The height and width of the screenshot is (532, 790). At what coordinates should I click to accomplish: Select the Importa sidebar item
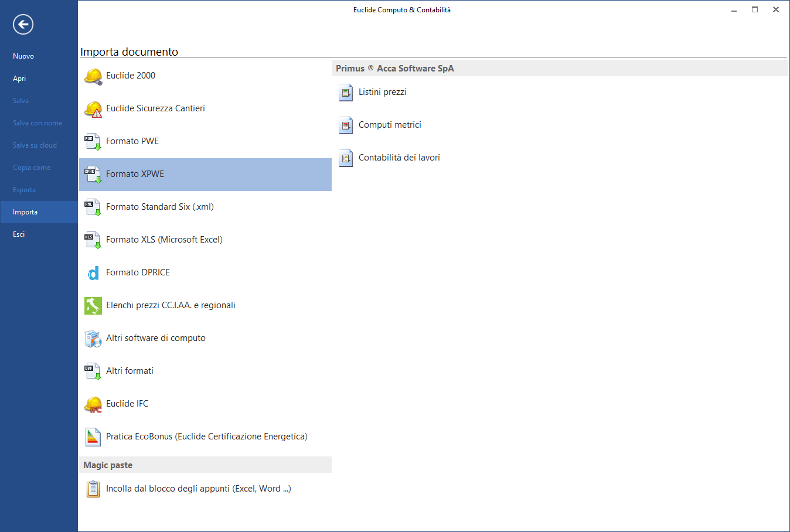tap(25, 212)
